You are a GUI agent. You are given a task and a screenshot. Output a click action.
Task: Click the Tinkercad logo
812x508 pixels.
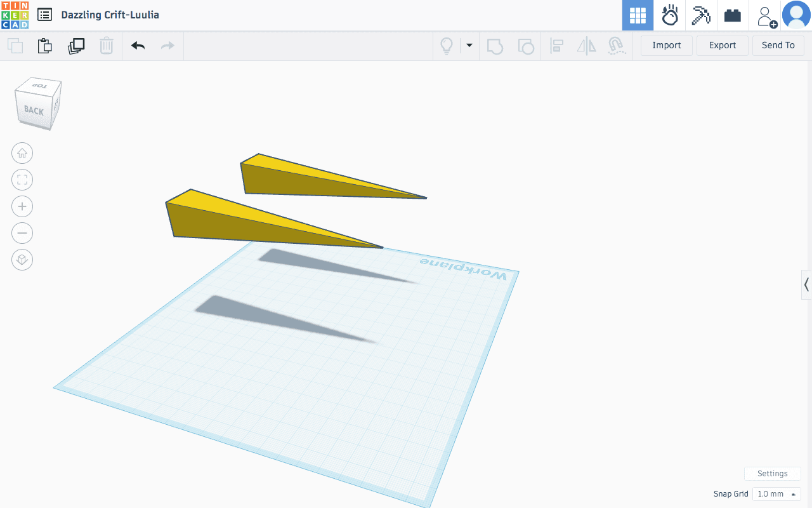(x=15, y=15)
